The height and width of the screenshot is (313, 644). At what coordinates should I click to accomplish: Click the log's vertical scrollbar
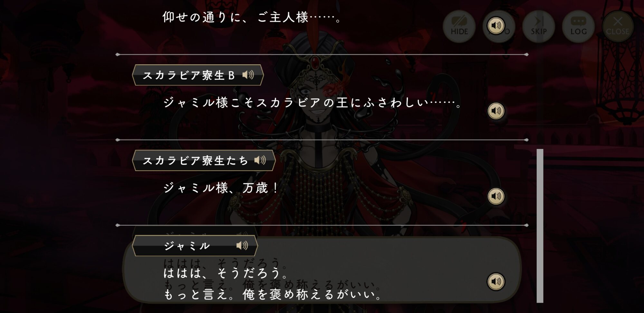pyautogui.click(x=540, y=226)
